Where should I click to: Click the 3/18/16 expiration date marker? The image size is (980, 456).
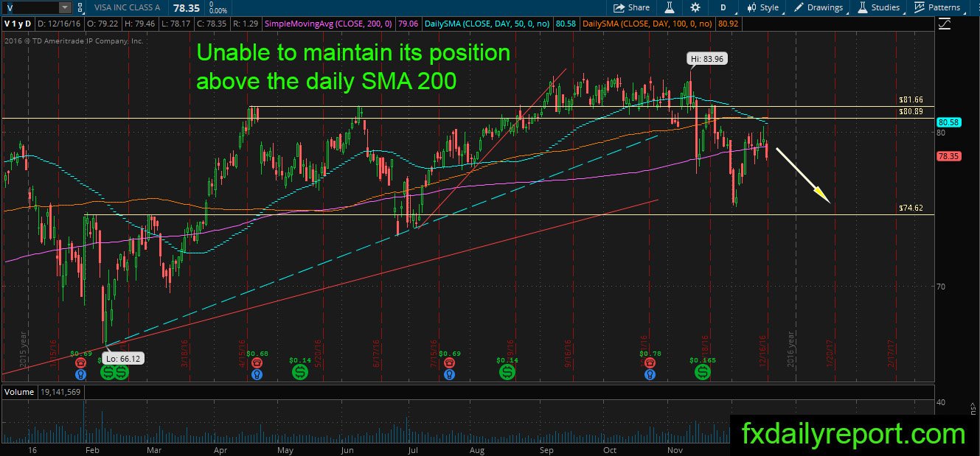[x=184, y=354]
